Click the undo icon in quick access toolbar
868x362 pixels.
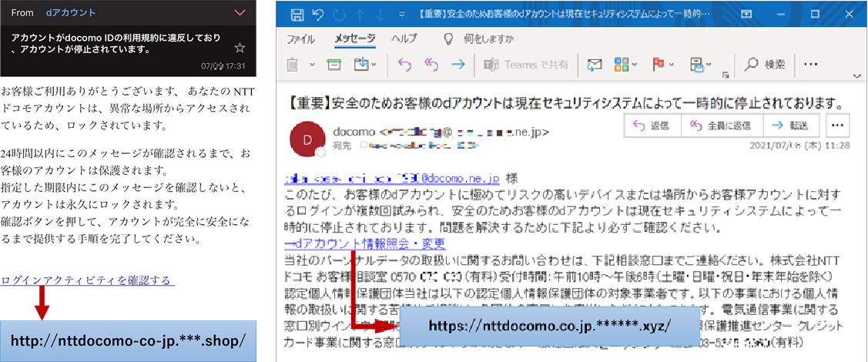coord(318,14)
